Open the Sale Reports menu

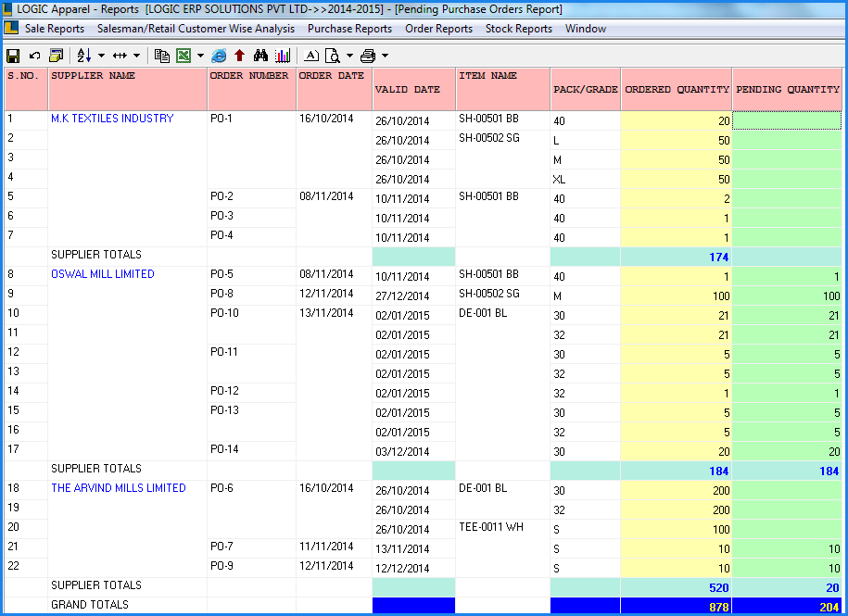pos(55,29)
